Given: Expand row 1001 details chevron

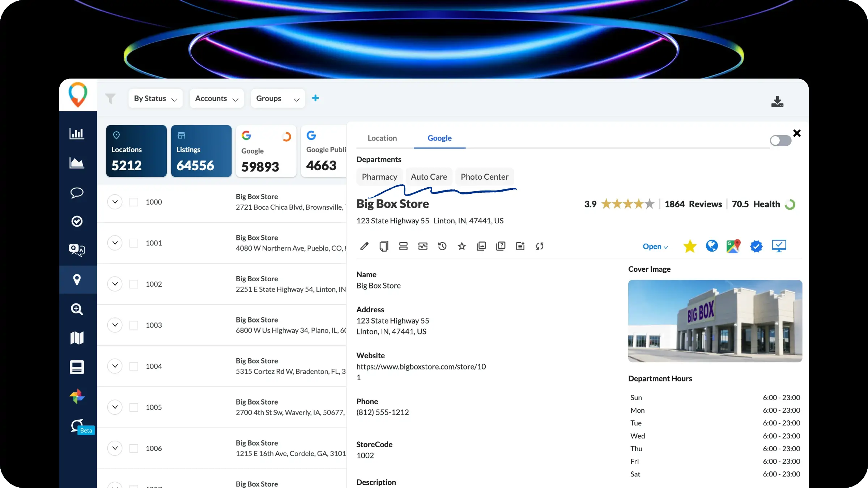Looking at the screenshot, I should [115, 243].
